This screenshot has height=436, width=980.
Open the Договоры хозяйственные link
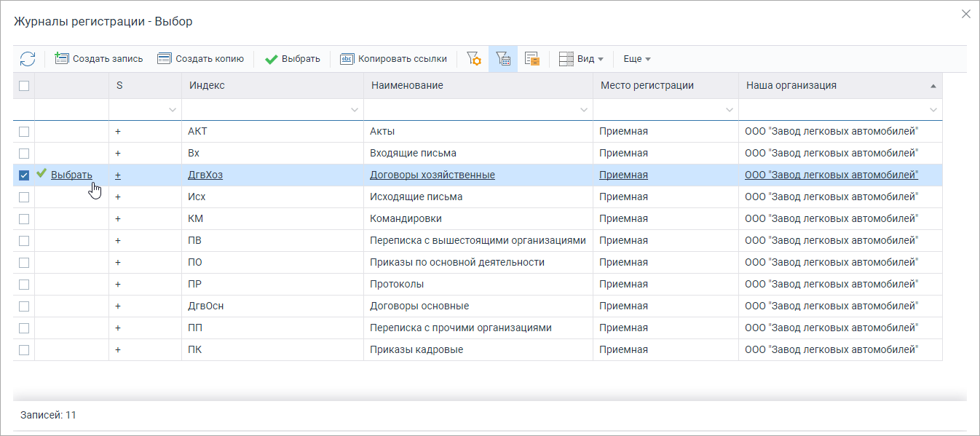(x=432, y=175)
